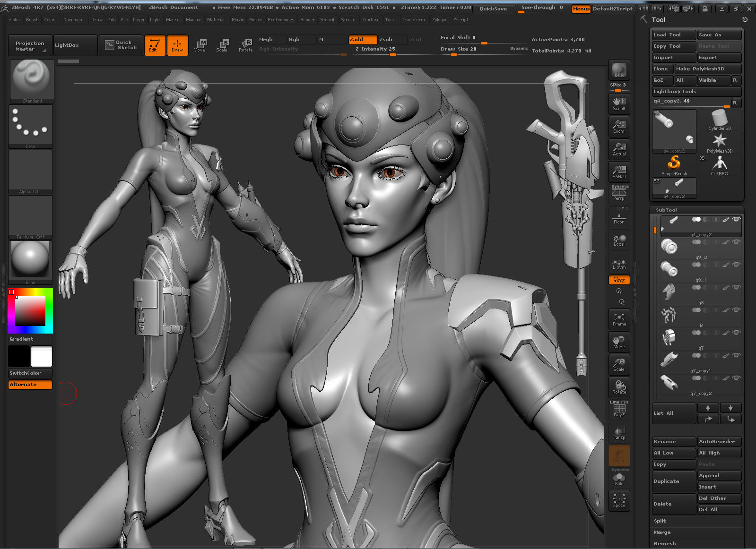Toggle visibility eye of q9_2 subtool
The image size is (756, 549).
click(736, 242)
